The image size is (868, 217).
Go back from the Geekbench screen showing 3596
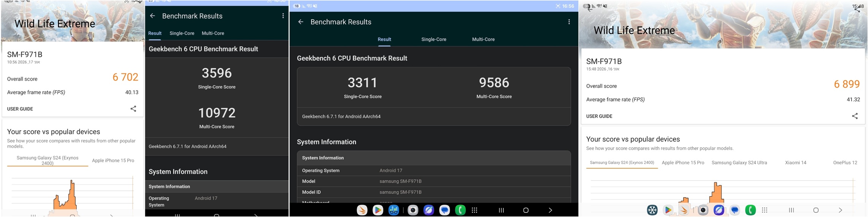coord(152,16)
